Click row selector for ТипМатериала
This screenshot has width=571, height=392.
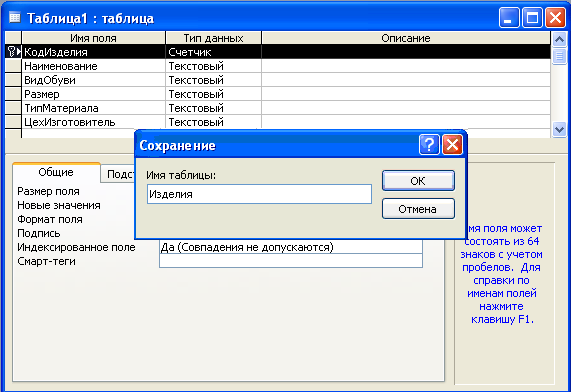click(x=13, y=108)
